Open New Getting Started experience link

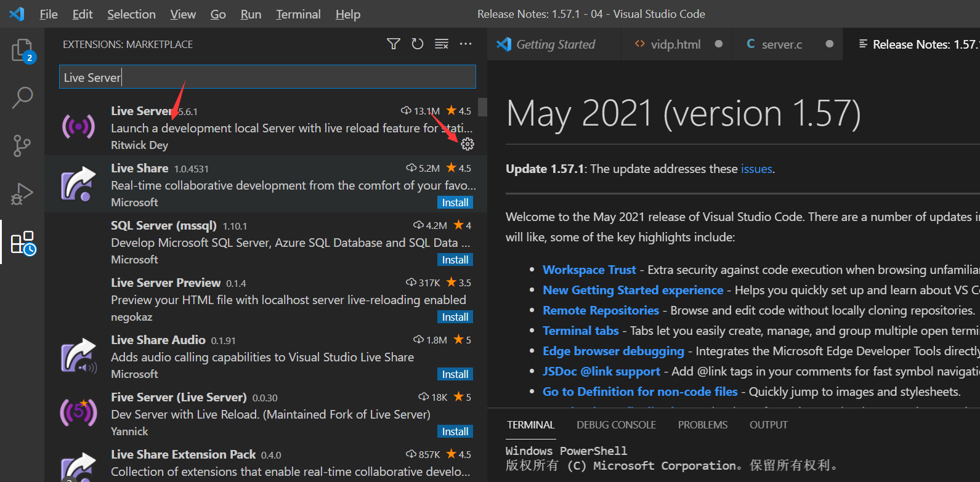coord(633,290)
